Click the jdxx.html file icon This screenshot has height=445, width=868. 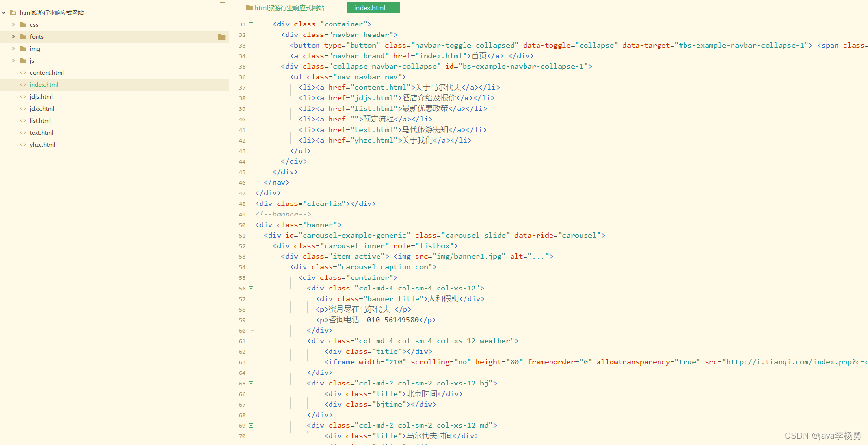point(23,109)
